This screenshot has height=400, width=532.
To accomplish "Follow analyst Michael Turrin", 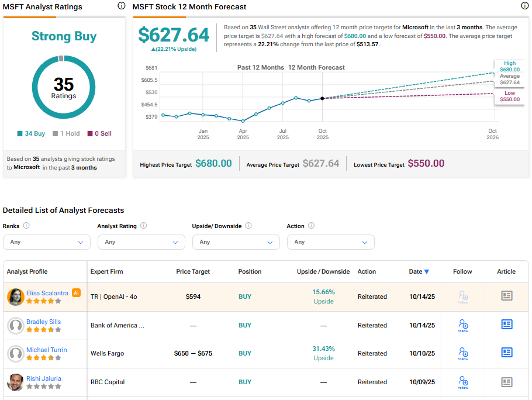I will [x=463, y=353].
